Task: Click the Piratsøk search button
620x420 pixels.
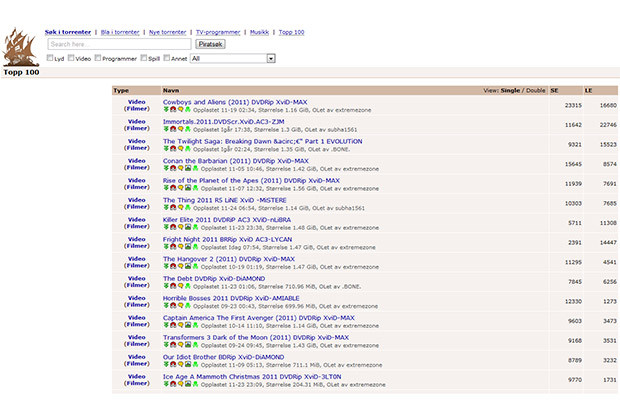Action: click(210, 44)
